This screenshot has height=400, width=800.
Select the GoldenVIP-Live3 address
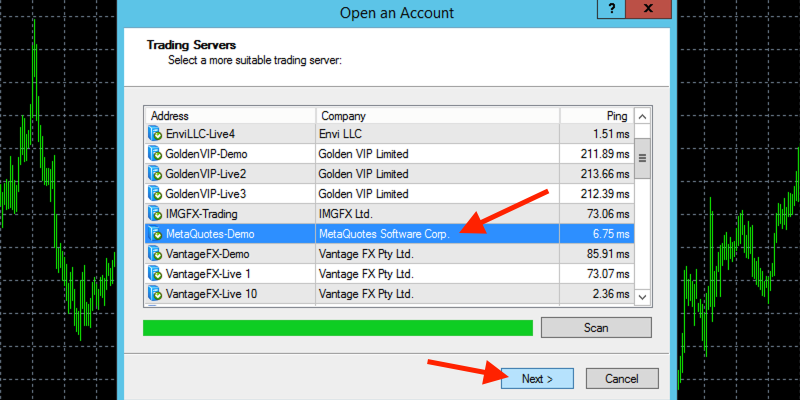pos(206,194)
